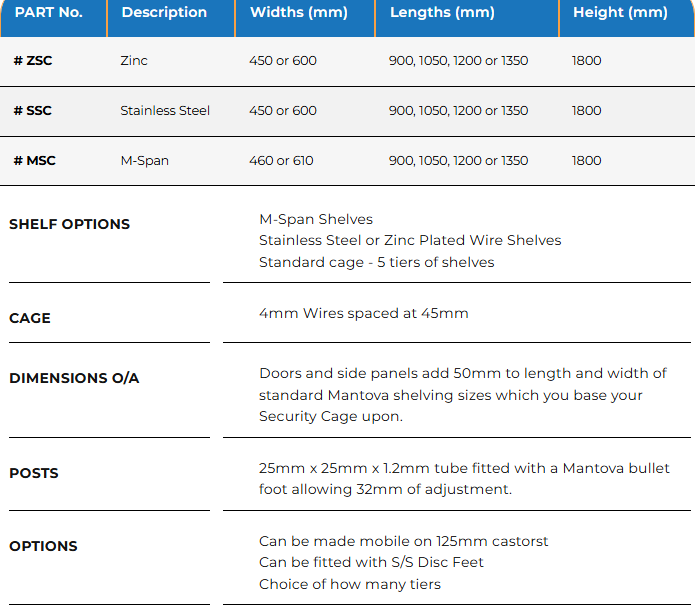Click the 4mm Wires spaced at 45mm text
The image size is (699, 606).
point(363,313)
